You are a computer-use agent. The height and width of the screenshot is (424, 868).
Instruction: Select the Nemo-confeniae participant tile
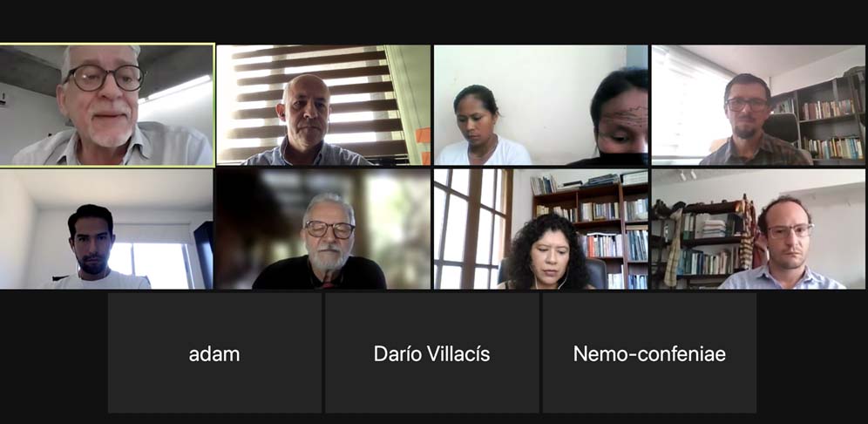[649, 353]
